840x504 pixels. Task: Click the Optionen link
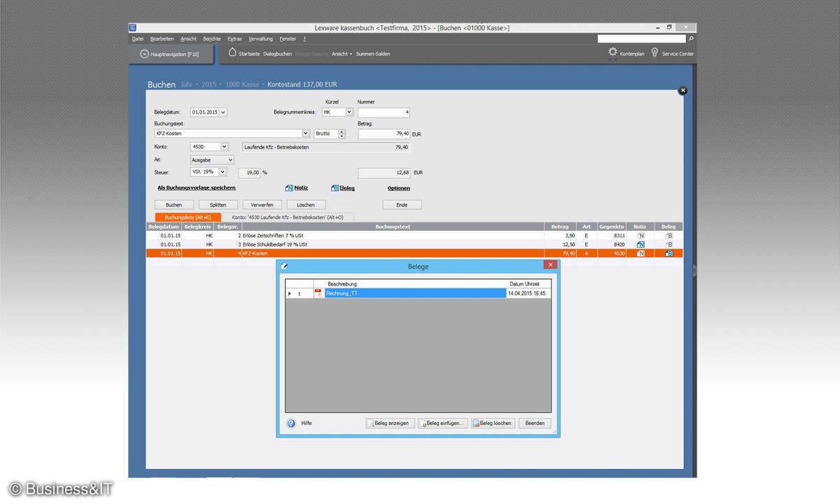[399, 188]
